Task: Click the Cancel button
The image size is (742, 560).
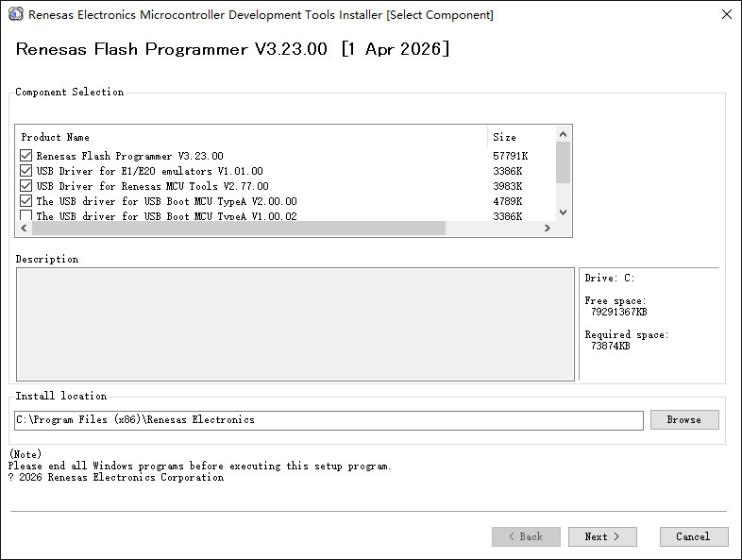Action: 694,536
